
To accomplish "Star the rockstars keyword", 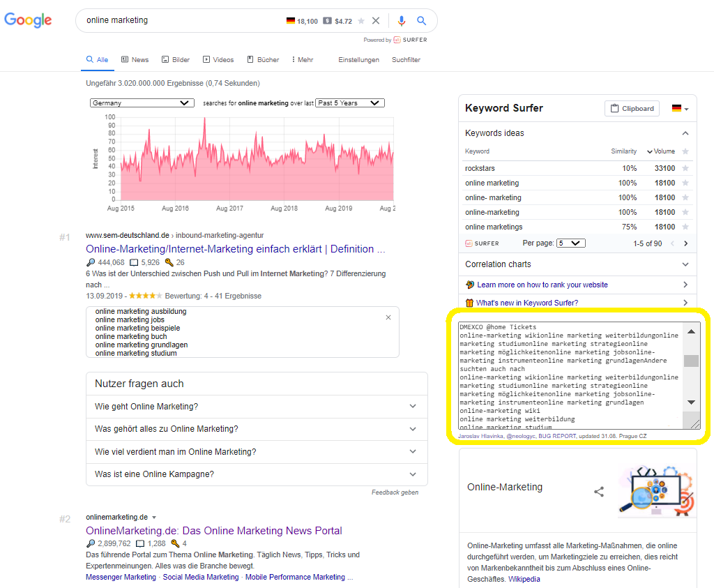I will [685, 168].
